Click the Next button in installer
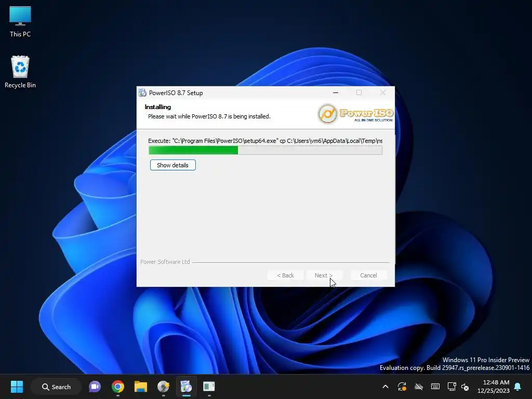 click(324, 275)
